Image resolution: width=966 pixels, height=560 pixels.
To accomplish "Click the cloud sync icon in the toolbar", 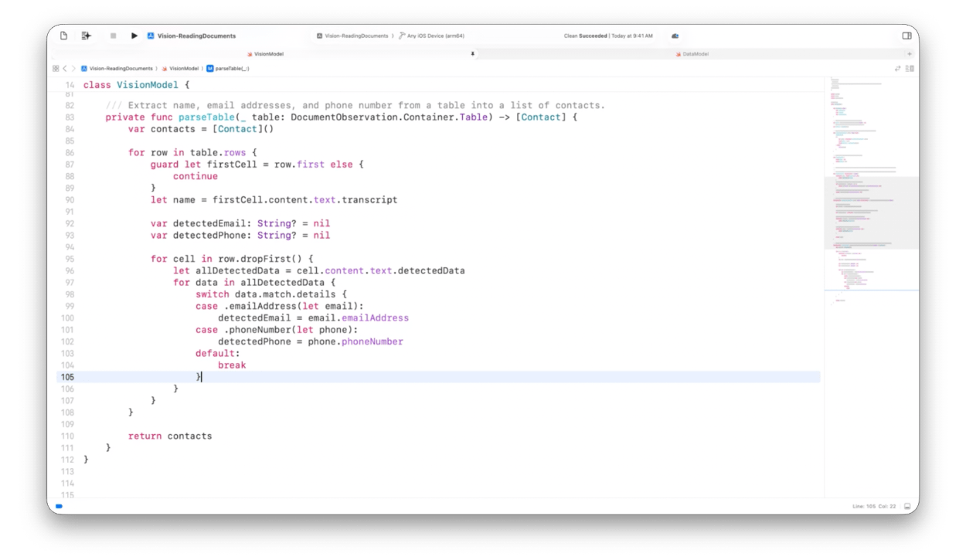I will [674, 36].
